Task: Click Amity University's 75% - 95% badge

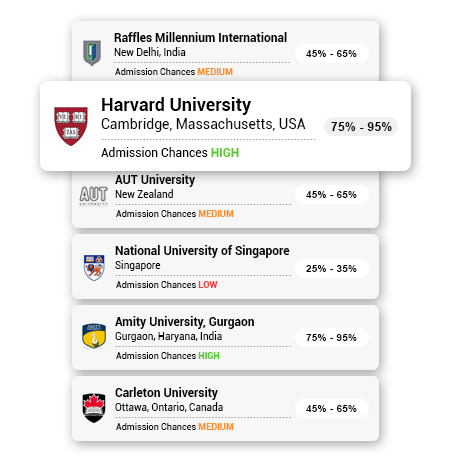Action: pos(332,337)
